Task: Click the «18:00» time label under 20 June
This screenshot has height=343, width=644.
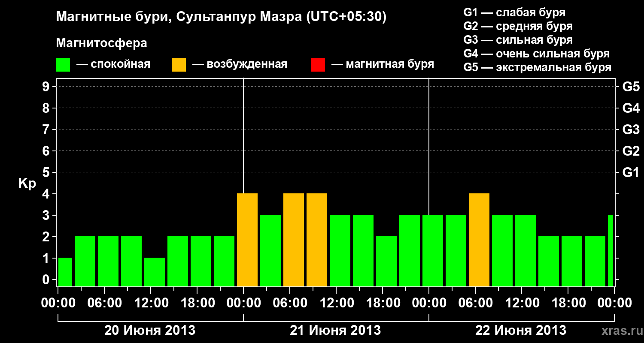Action: click(197, 303)
